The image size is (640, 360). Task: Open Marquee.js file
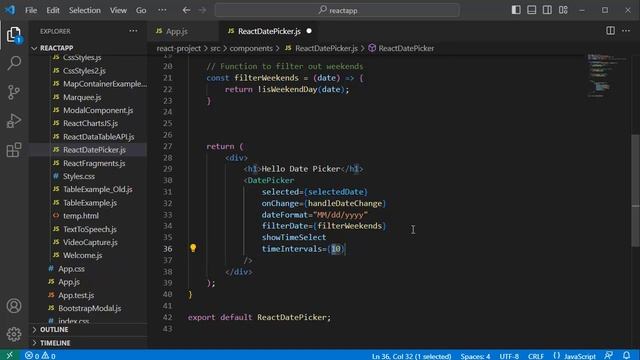pyautogui.click(x=82, y=97)
